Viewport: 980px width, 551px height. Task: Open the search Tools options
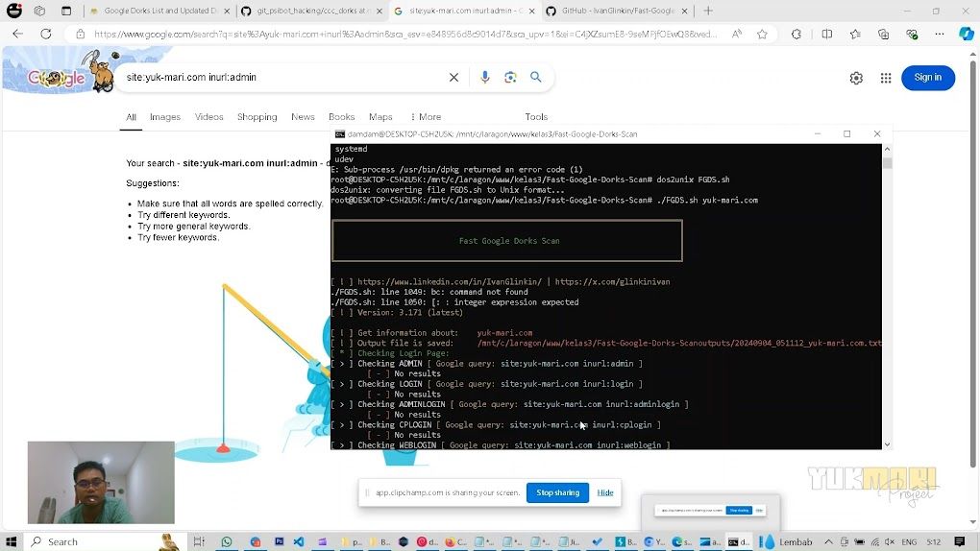click(x=536, y=117)
